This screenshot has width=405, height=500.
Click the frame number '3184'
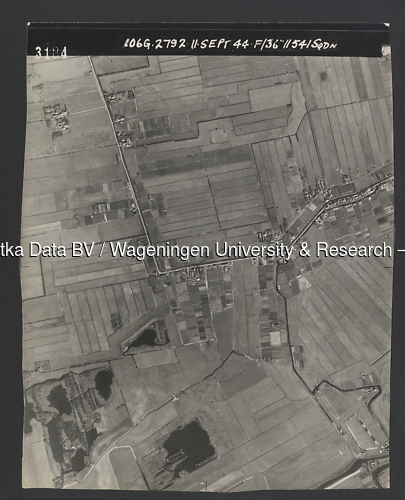tap(51, 52)
